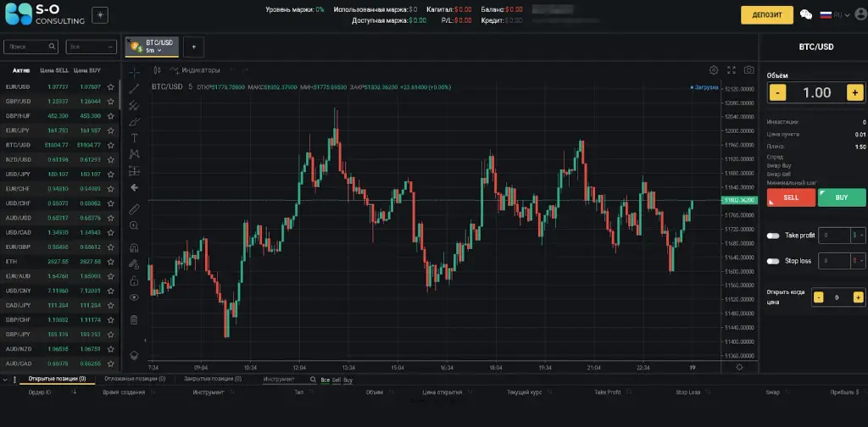Lock all drawing tools
The height and width of the screenshot is (427, 868).
134,280
